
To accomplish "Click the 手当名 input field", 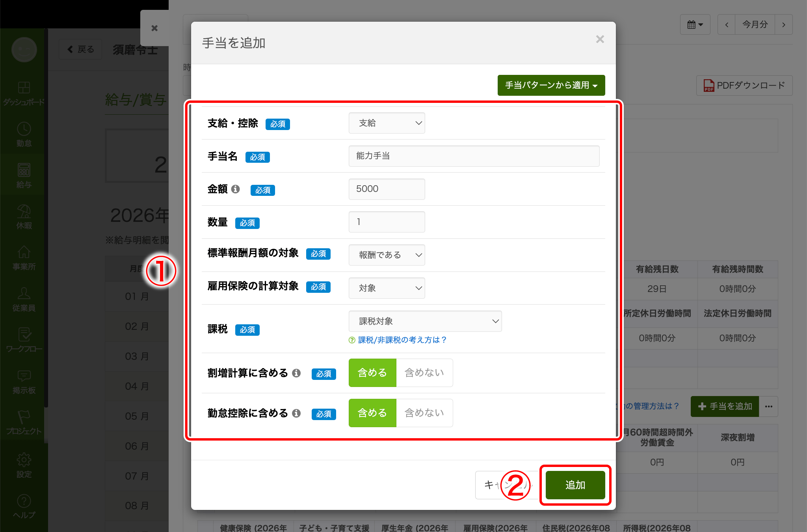I will point(474,156).
